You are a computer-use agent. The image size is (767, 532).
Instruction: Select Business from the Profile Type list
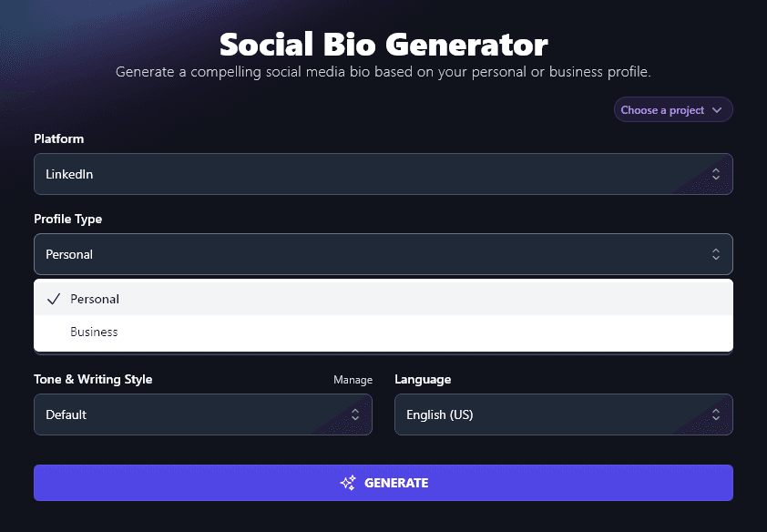[x=94, y=332]
